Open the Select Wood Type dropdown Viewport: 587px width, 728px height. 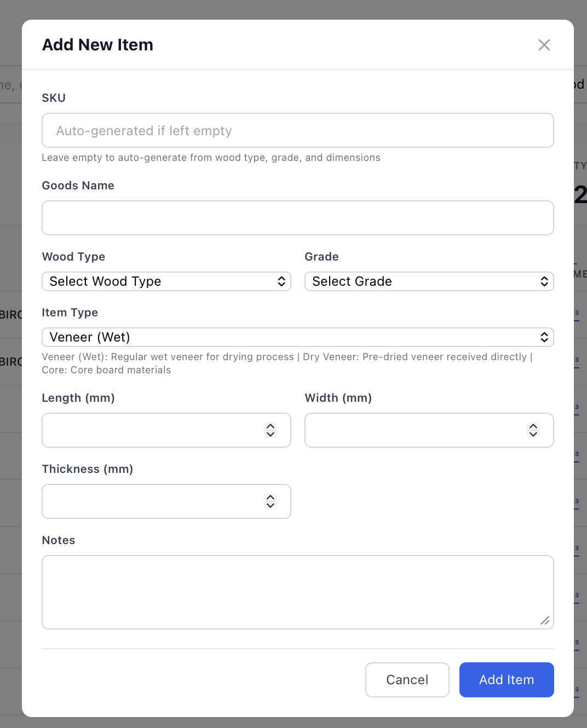coord(166,281)
